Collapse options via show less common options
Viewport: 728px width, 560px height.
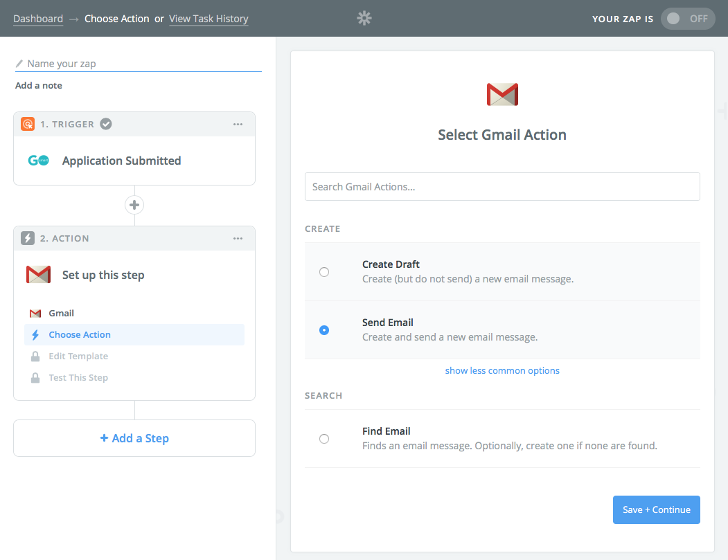click(x=502, y=371)
